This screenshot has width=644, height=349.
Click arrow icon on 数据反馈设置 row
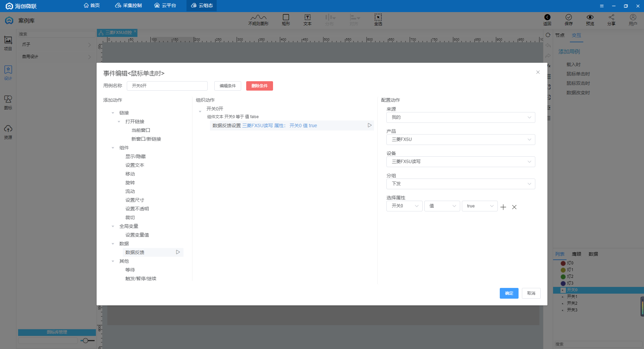(x=369, y=125)
